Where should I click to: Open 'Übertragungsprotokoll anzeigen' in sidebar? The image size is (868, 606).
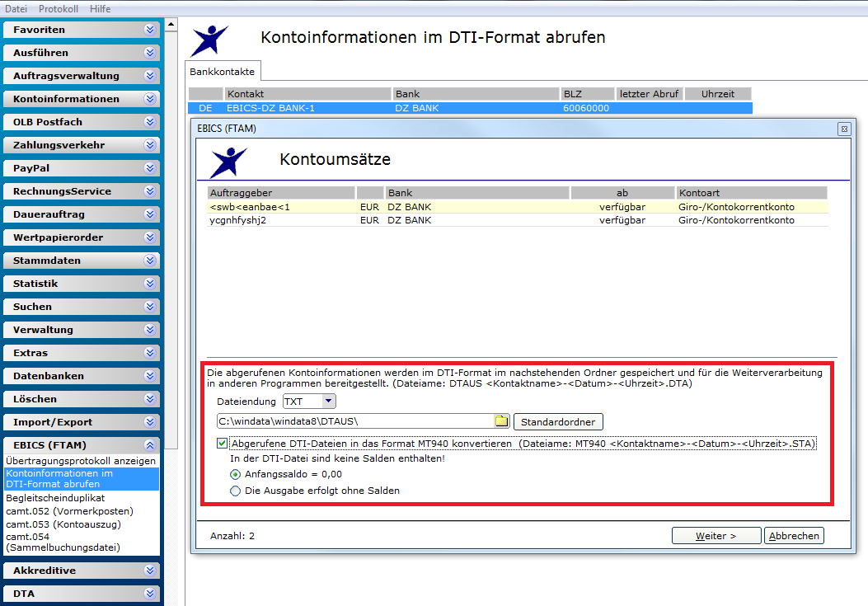click(81, 461)
